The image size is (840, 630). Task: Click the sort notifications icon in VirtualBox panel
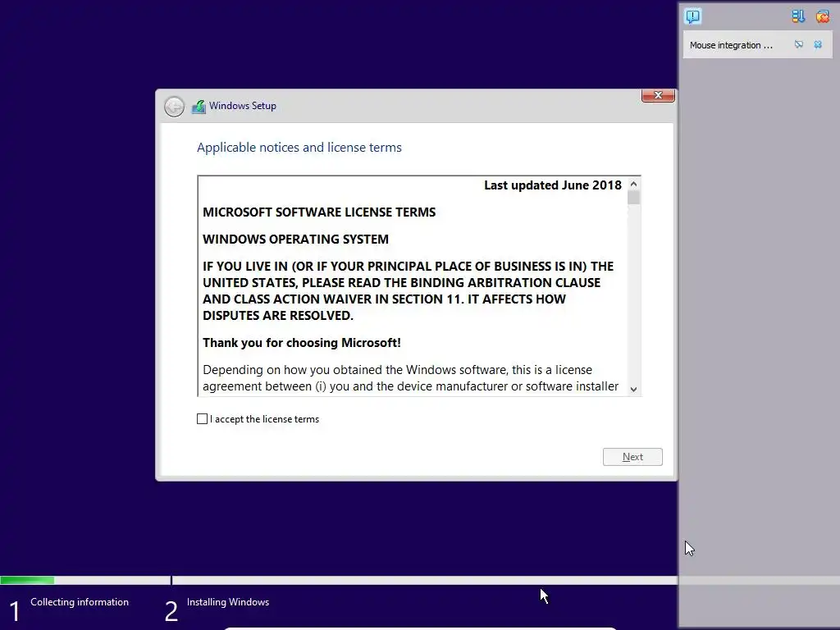pos(798,16)
